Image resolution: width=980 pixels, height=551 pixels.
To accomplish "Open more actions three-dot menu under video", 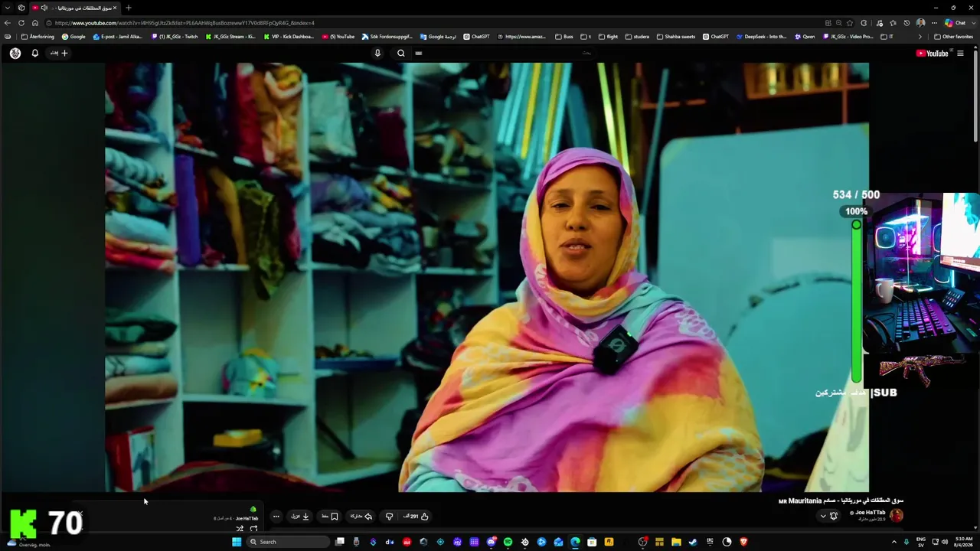I will pyautogui.click(x=276, y=517).
